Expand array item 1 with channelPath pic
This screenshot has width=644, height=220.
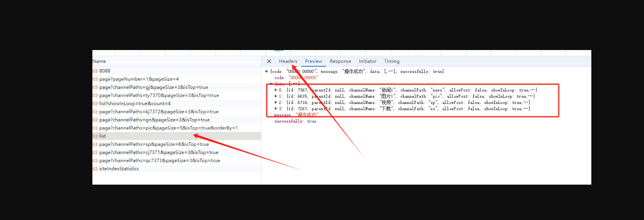click(276, 96)
